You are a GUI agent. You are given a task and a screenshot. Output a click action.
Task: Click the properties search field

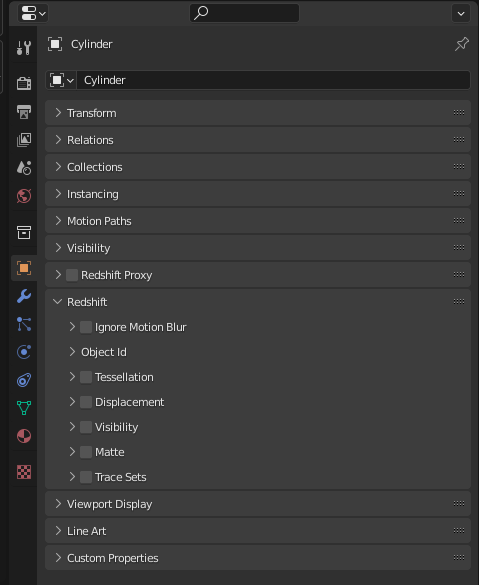[x=244, y=13]
